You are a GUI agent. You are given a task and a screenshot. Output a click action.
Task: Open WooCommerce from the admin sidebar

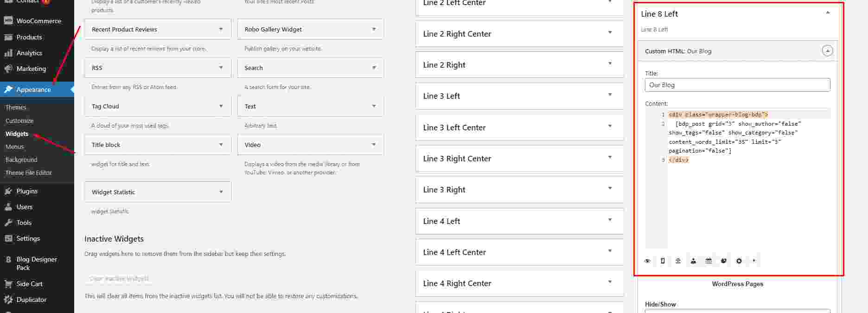[x=38, y=21]
